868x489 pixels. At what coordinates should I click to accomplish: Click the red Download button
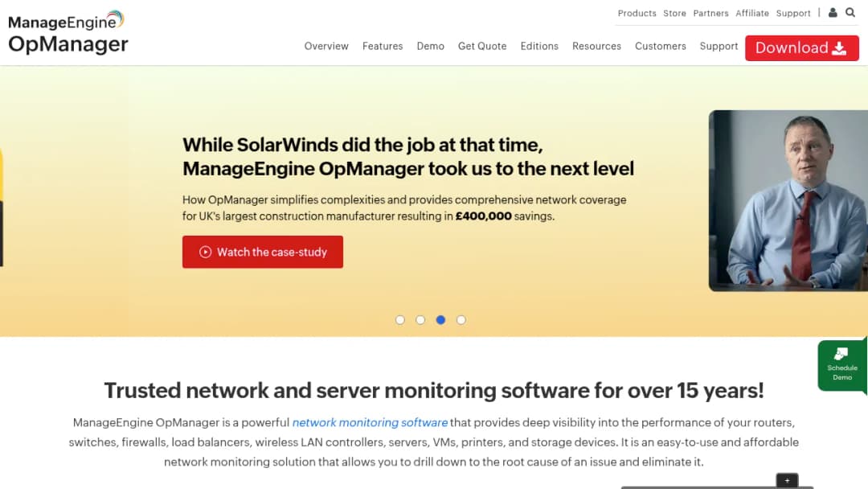tap(801, 48)
